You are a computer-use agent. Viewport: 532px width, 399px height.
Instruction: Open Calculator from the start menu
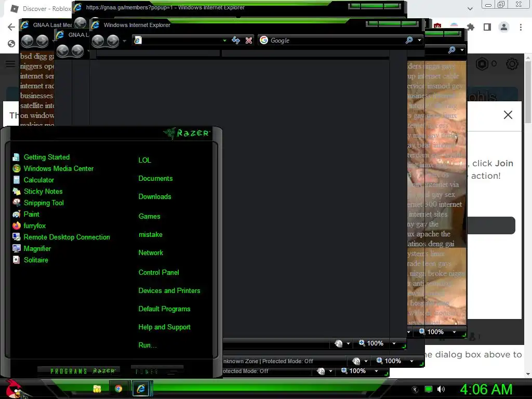(x=33, y=180)
